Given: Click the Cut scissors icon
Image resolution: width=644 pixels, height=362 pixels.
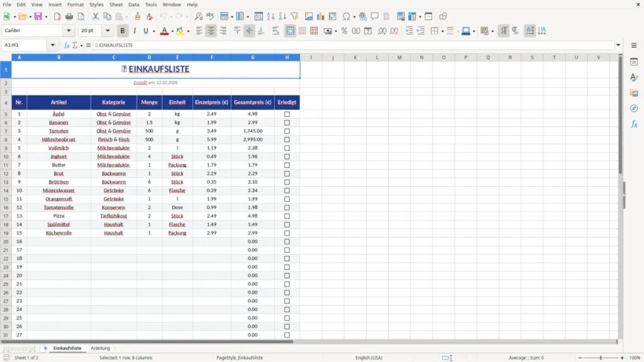Looking at the screenshot, I should coord(96,16).
